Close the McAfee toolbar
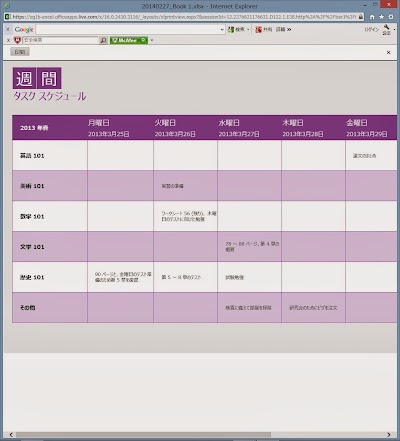 [9, 40]
